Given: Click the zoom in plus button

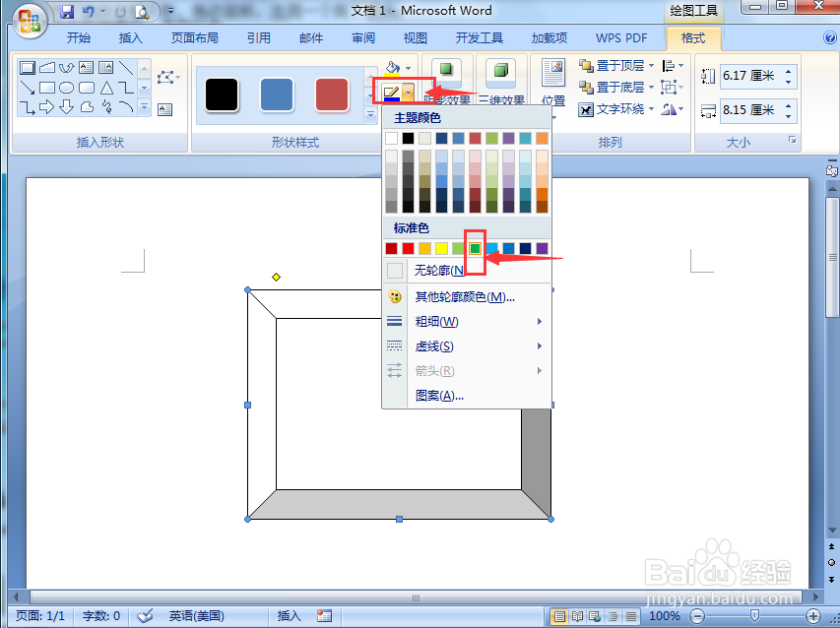Looking at the screenshot, I should (813, 616).
